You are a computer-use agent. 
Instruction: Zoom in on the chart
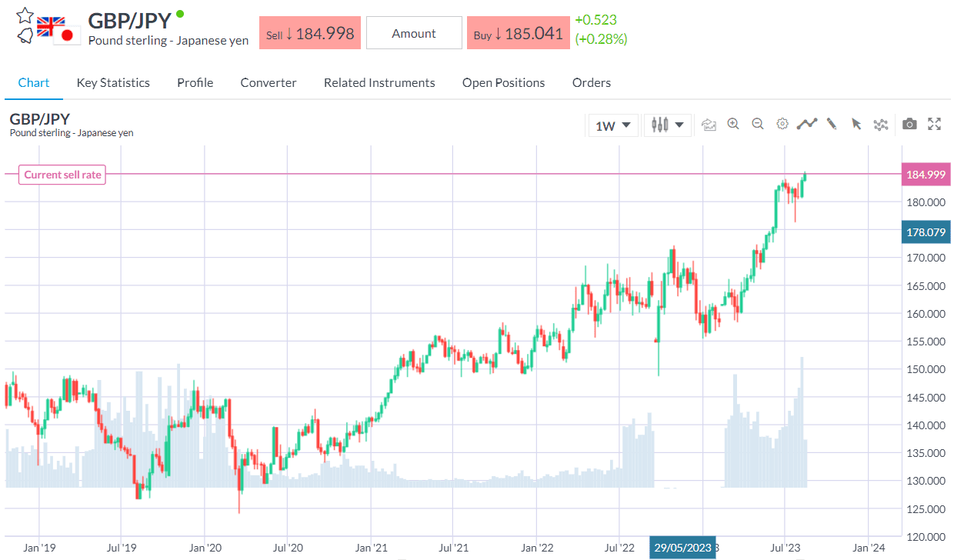733,124
